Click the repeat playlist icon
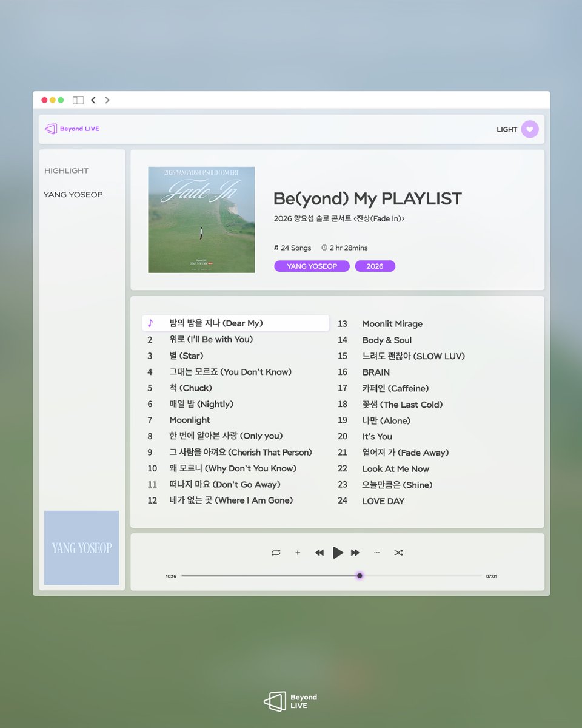582x728 pixels. 276,553
